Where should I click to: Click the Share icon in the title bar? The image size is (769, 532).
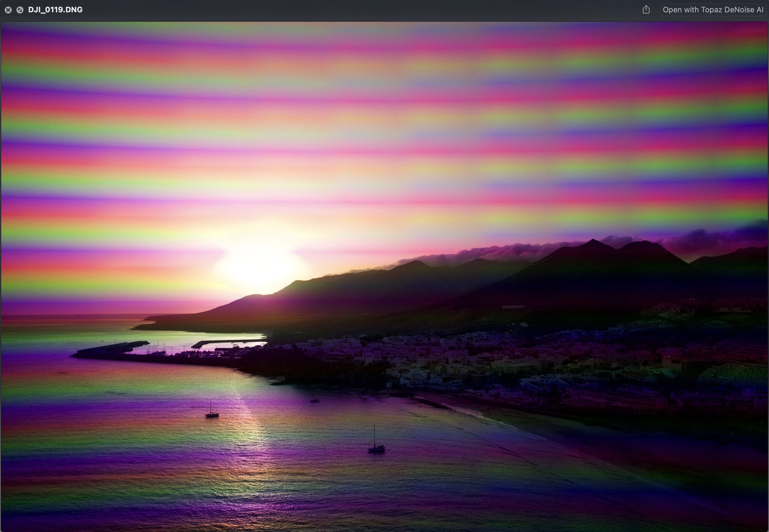pyautogui.click(x=646, y=10)
